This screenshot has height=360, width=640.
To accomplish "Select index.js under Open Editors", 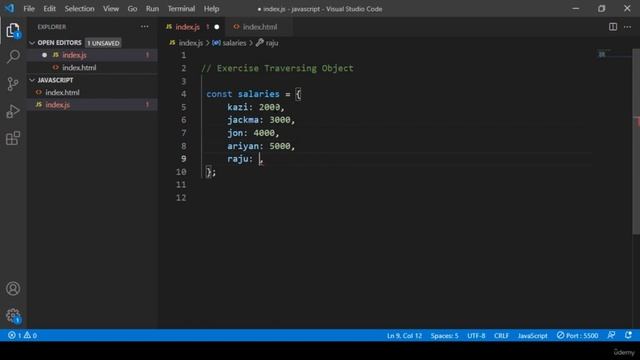I will pos(92,55).
